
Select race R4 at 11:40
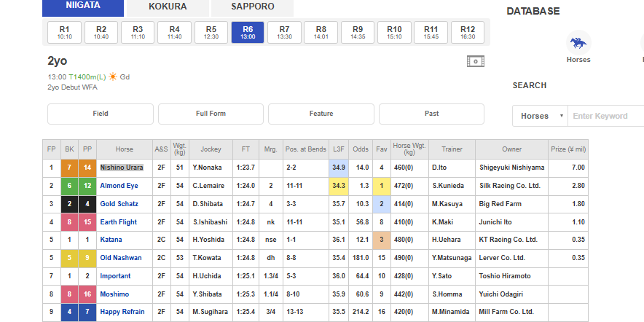(x=175, y=33)
